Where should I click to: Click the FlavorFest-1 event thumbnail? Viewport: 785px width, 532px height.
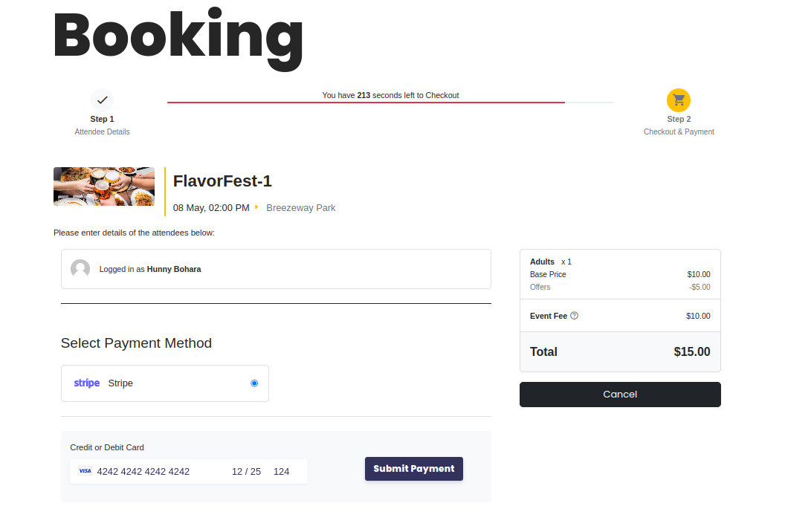coord(104,186)
